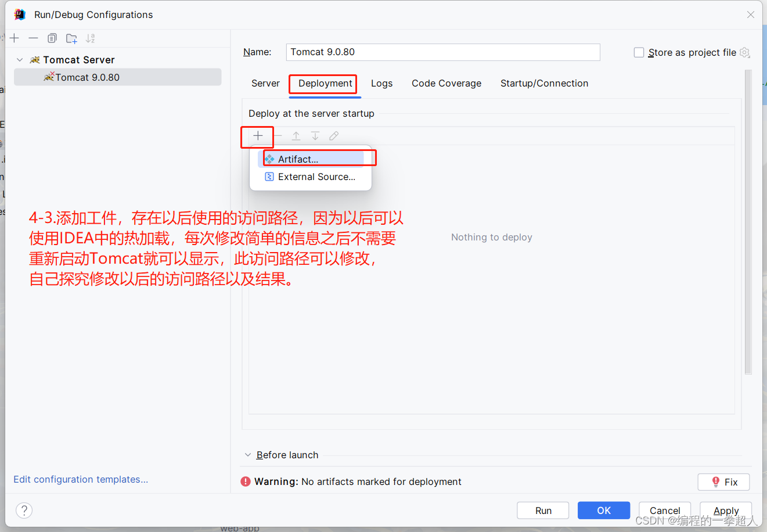The width and height of the screenshot is (767, 532).
Task: Copy the selected configuration
Action: (52, 38)
